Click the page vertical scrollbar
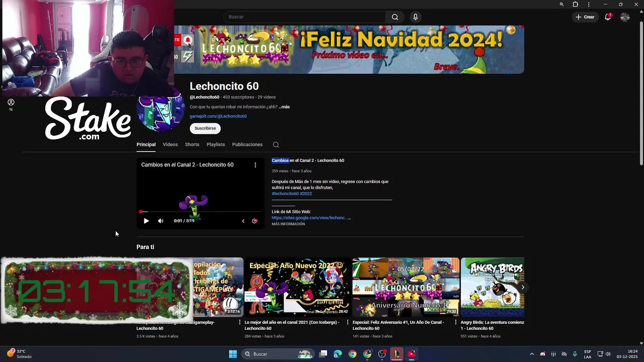Screen dimensions: 644x362 click(641, 93)
